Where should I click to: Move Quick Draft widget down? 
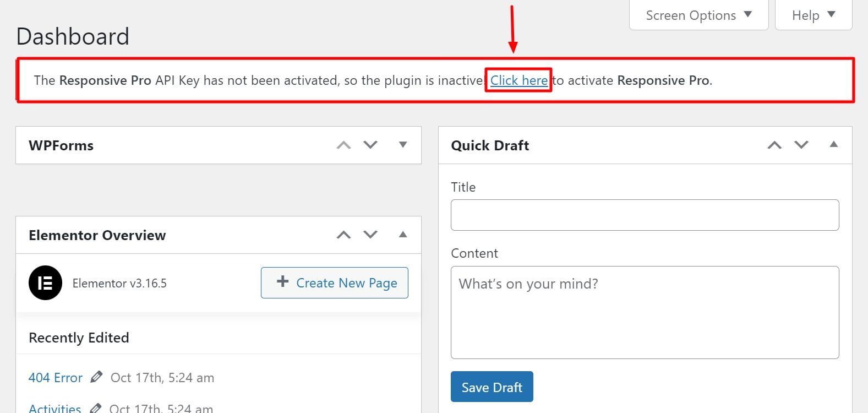point(801,145)
